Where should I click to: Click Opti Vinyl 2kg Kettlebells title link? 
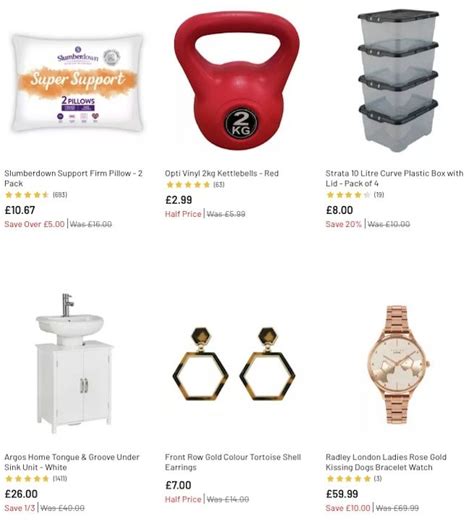222,173
